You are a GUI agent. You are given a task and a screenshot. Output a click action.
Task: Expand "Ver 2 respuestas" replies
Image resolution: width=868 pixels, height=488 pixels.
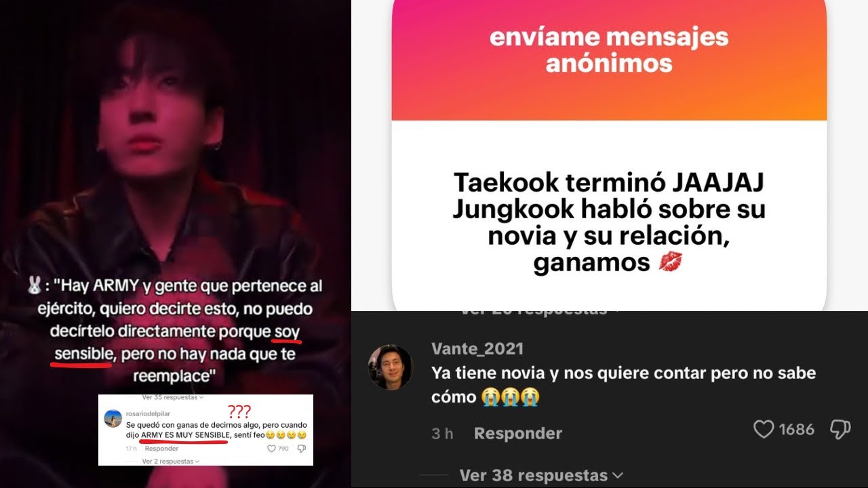[170, 462]
